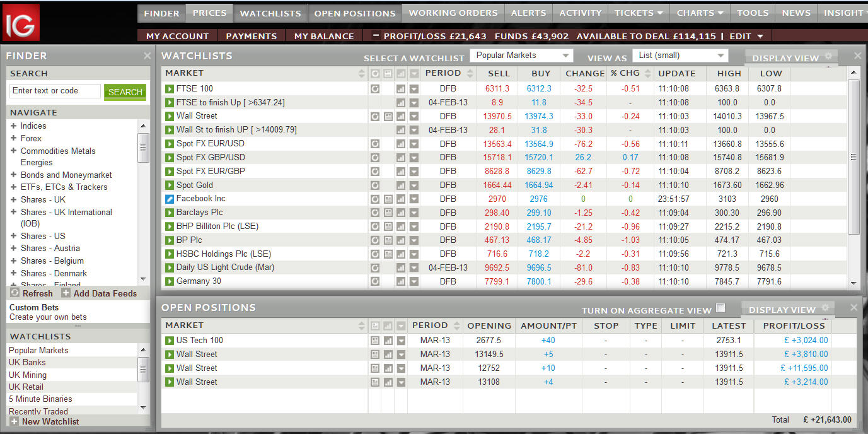Screen dimensions: 868x434
Task: Click the Add Data Feeds plus icon
Action: click(x=66, y=293)
